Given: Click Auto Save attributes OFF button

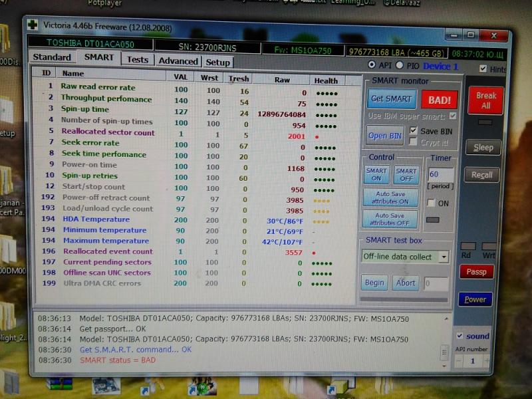Looking at the screenshot, I should point(390,219).
